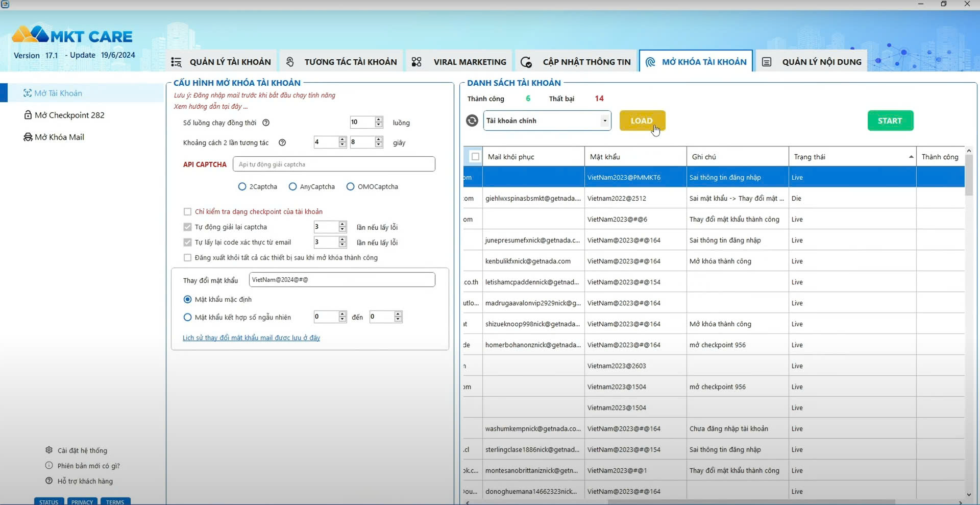Click the random number end spinner after đến
Image resolution: width=980 pixels, height=505 pixels.
tap(398, 317)
